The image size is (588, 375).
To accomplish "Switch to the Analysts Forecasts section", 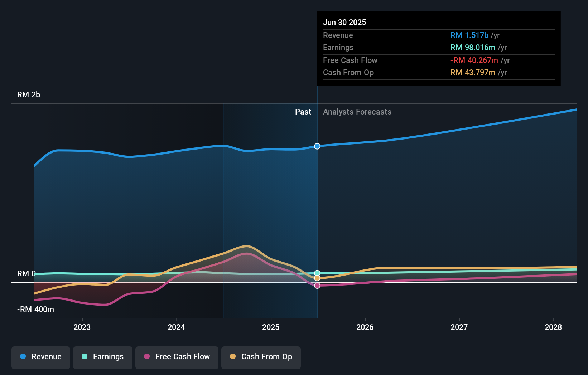I will [x=357, y=112].
